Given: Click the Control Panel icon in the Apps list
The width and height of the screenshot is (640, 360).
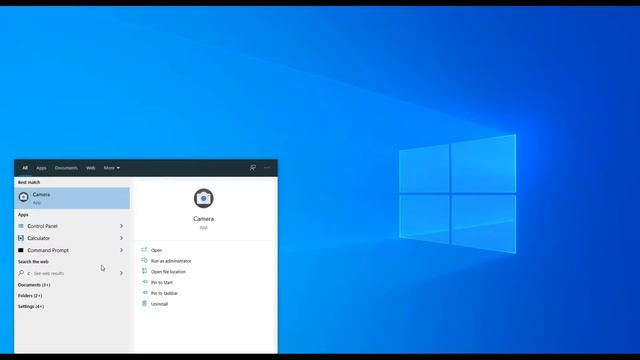Looking at the screenshot, I should coord(21,226).
